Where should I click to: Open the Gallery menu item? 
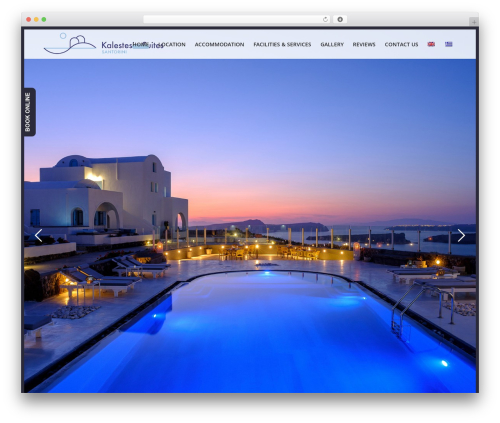pos(332,44)
